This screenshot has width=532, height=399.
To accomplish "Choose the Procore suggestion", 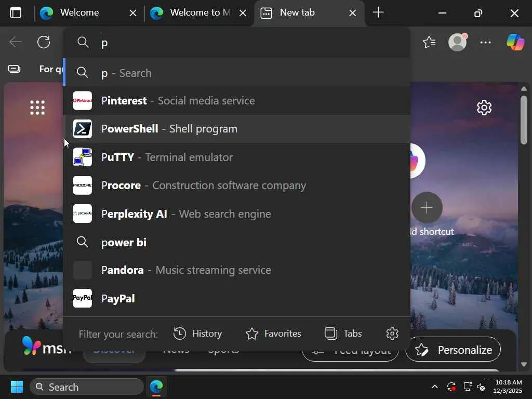I will point(237,185).
